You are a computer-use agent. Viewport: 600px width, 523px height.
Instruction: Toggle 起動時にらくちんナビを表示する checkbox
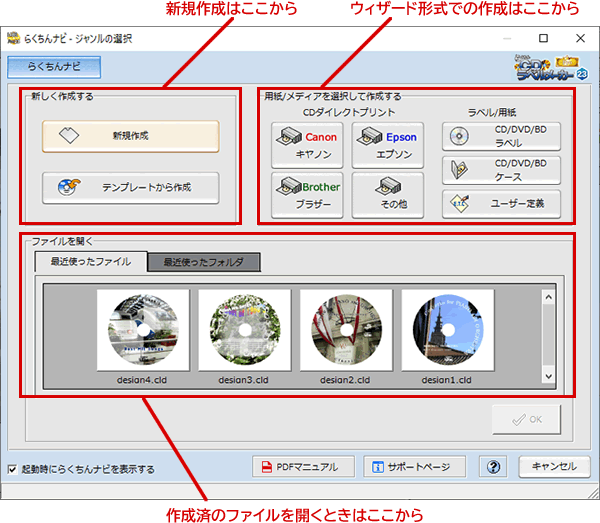pos(12,468)
